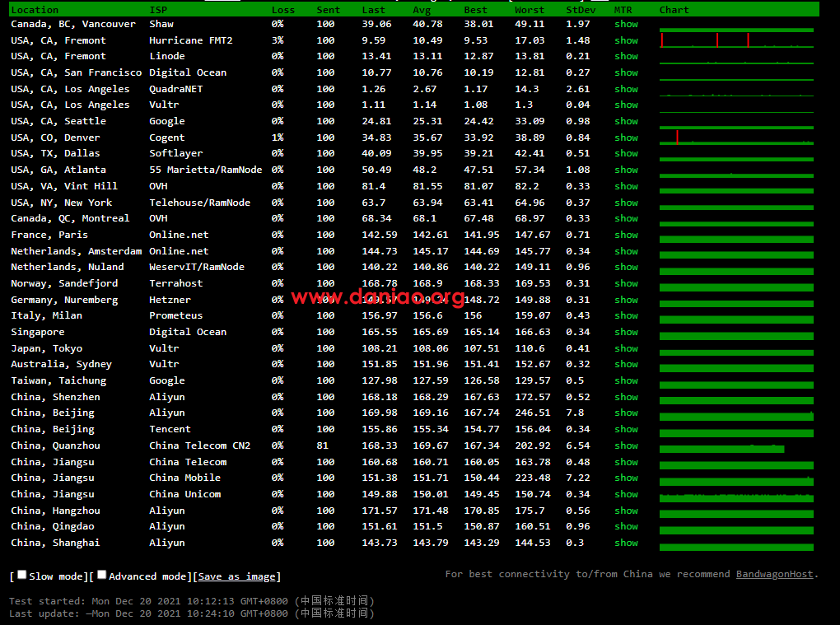Click the Hurricane FMT2 latency chart
Image resolution: width=840 pixels, height=625 pixels.
tap(736, 40)
